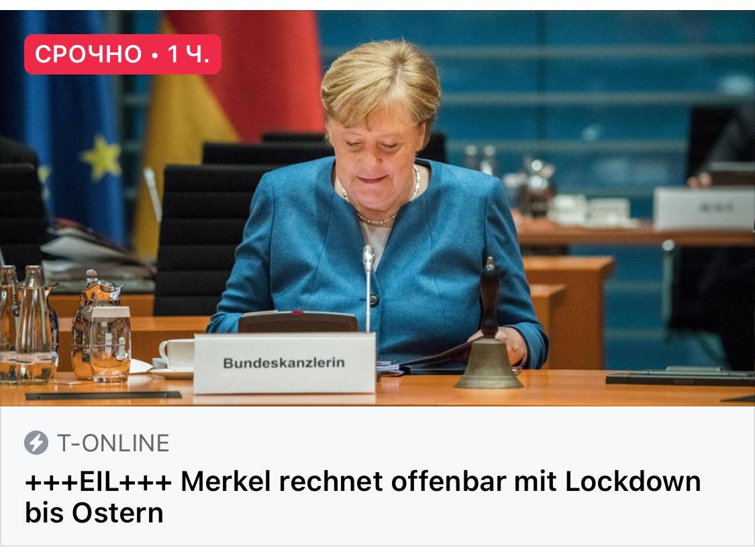Click the empty drinking glass on the desk
Image resolution: width=755 pixels, height=560 pixels.
[110, 344]
